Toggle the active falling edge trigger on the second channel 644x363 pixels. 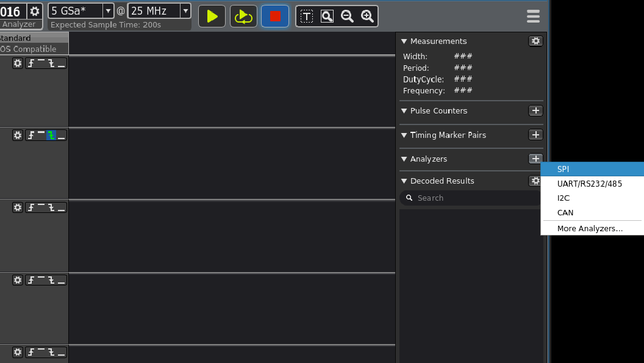point(51,135)
